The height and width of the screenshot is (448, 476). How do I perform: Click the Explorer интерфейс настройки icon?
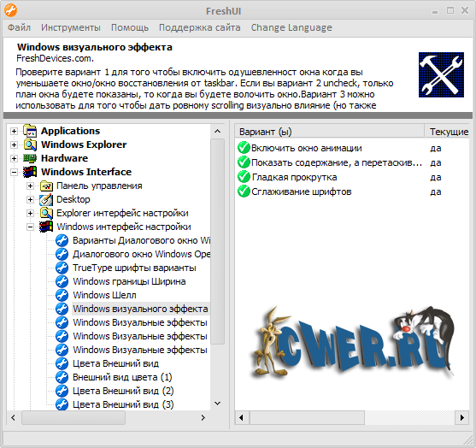(46, 213)
